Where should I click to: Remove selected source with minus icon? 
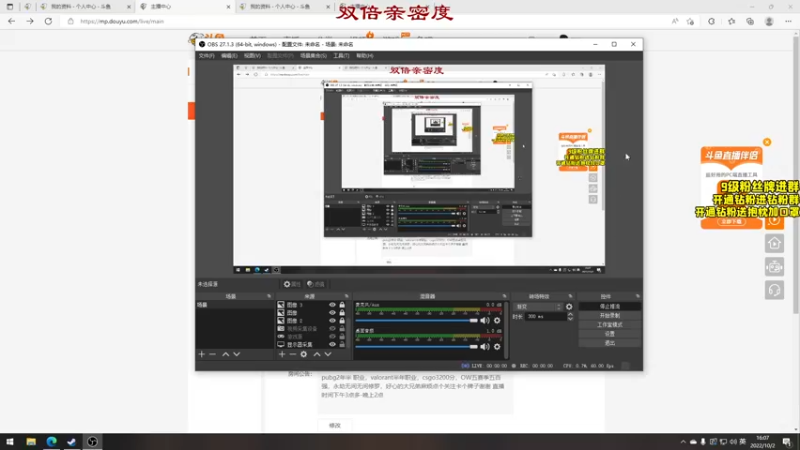292,354
